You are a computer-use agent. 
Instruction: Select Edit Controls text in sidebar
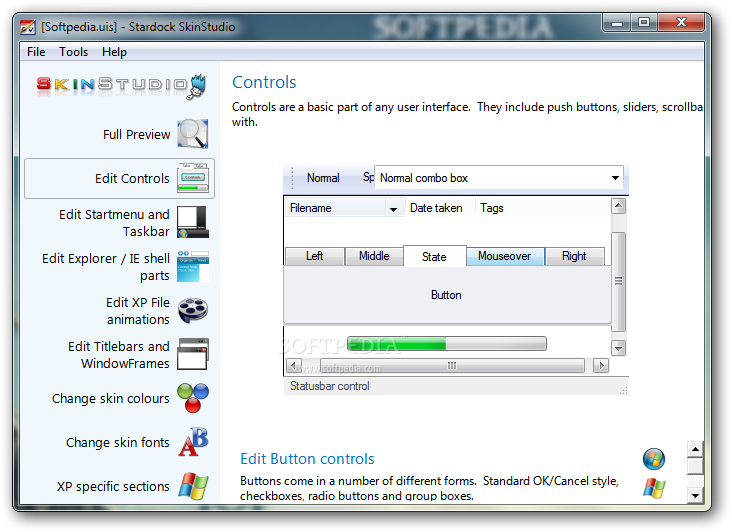click(132, 178)
